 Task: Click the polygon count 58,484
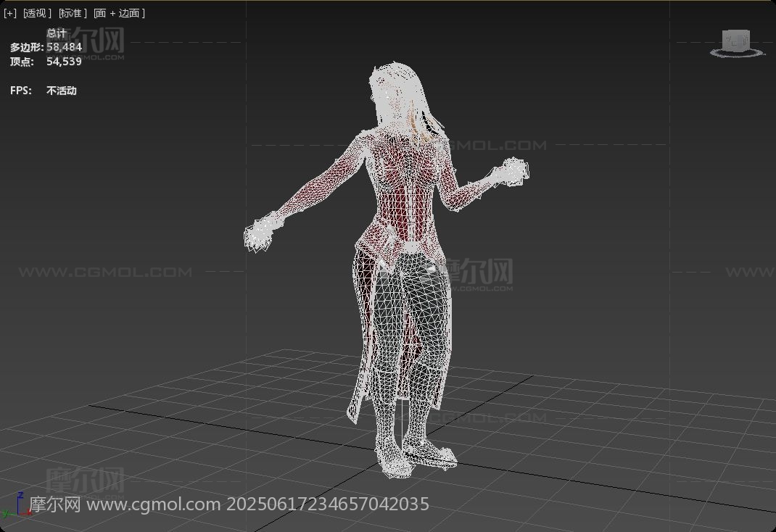pyautogui.click(x=64, y=47)
